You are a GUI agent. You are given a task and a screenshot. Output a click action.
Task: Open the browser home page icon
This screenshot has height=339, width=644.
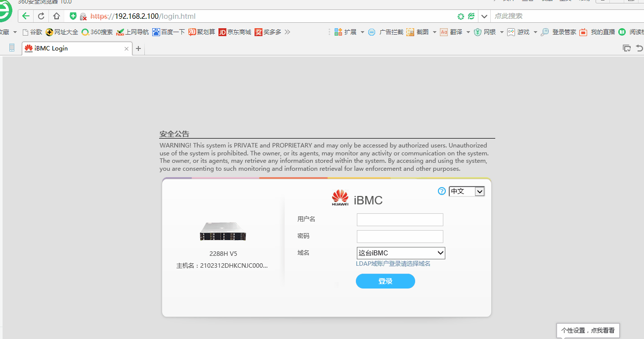click(56, 16)
